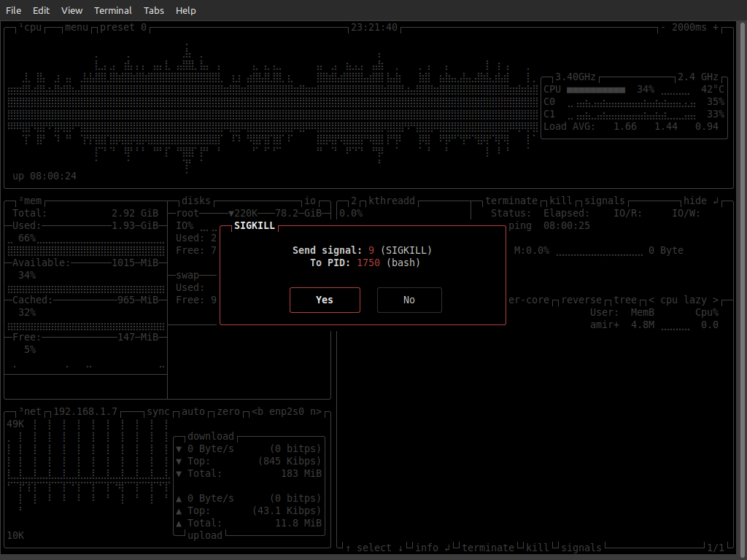The height and width of the screenshot is (560, 747).
Task: Click cpu lazy sort label
Action: pos(683,300)
